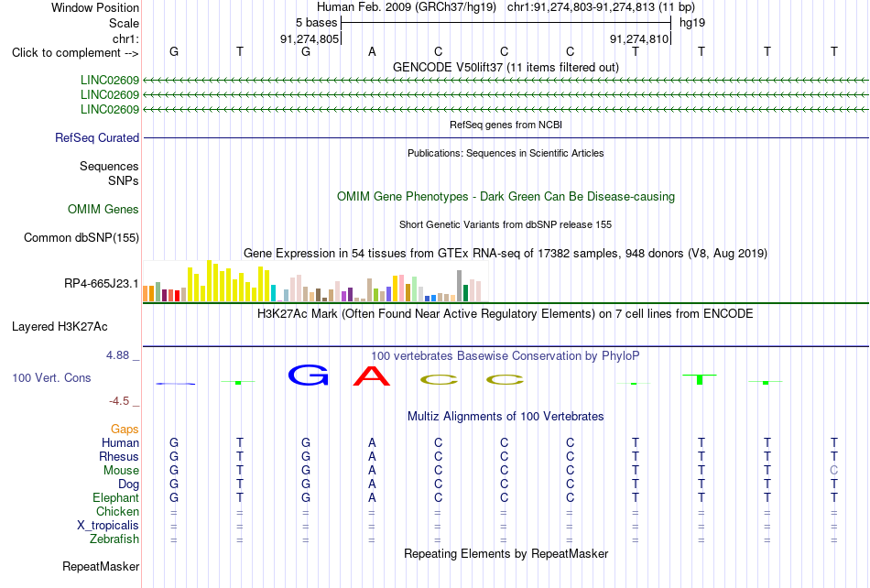
Task: Open the OMIM Gene Phenotypes track title
Action: (x=506, y=196)
